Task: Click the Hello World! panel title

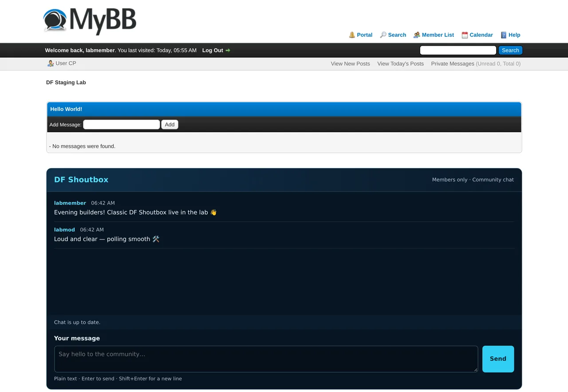Action: tap(66, 109)
